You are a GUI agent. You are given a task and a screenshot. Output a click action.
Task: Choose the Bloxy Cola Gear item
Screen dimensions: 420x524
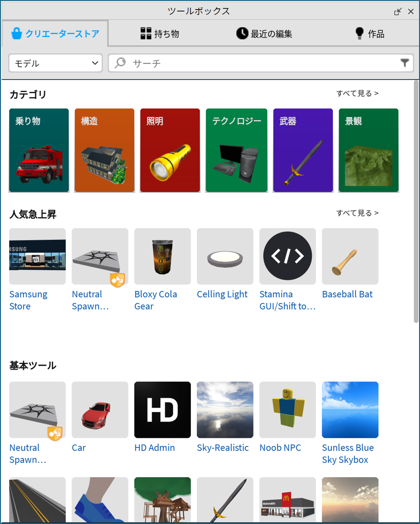click(162, 256)
